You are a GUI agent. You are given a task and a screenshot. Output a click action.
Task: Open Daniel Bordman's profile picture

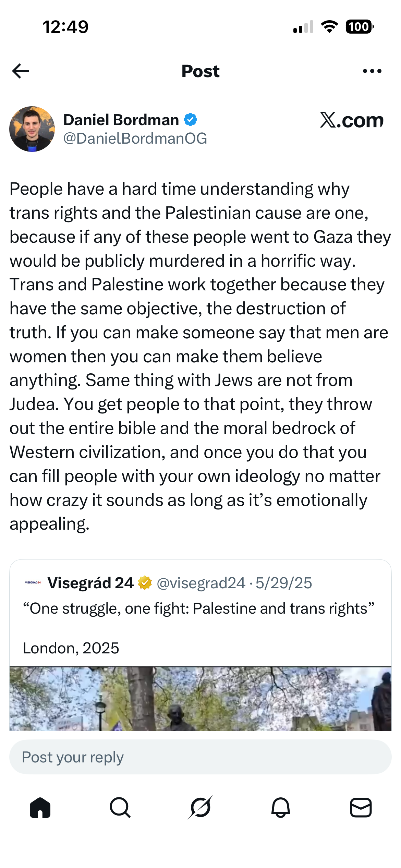point(32,129)
